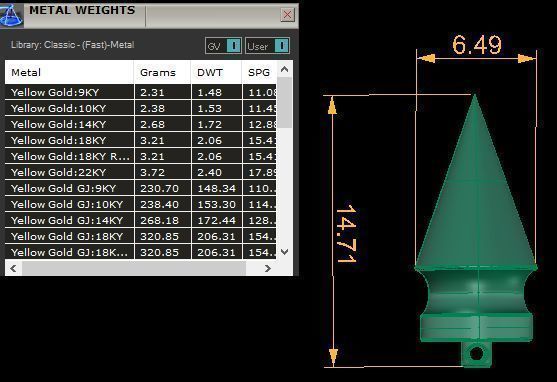
Task: Click the 6.49 width dimension label
Action: tap(477, 45)
